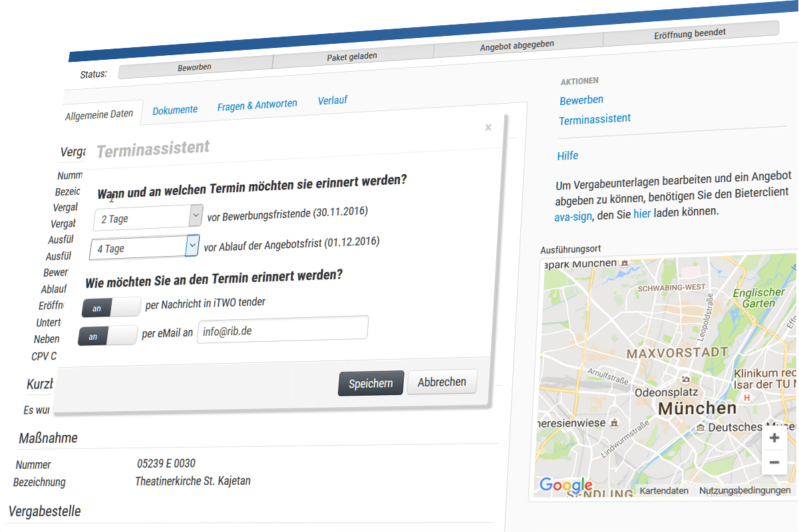
Task: Click the Odeonsplatz label on the map
Action: [665, 392]
